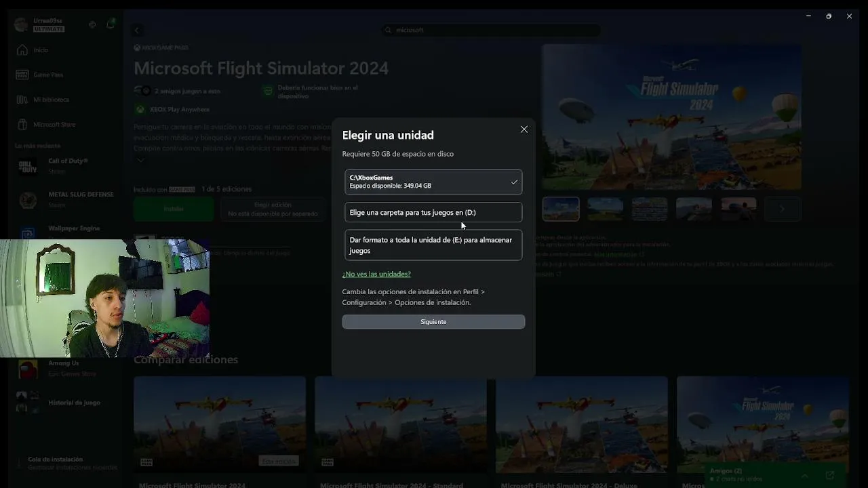This screenshot has height=488, width=868.
Task: Click the search magnifier icon
Action: (388, 30)
